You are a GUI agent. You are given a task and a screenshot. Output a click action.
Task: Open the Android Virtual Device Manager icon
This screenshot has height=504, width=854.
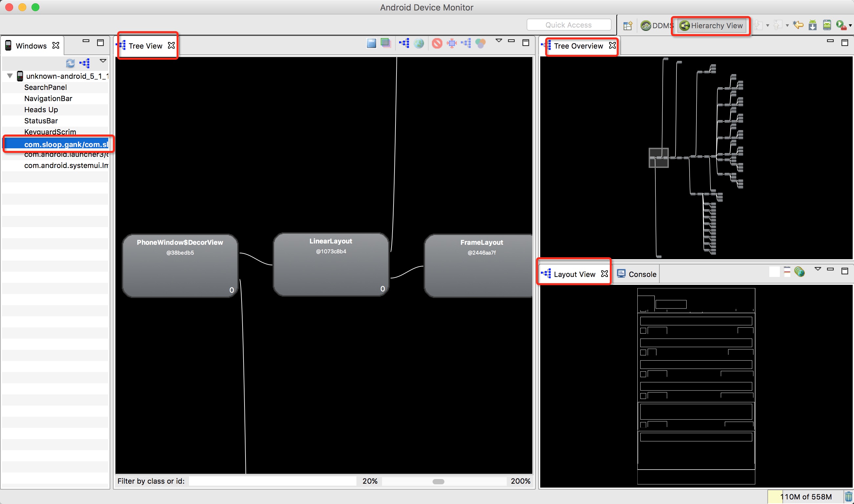[827, 25]
